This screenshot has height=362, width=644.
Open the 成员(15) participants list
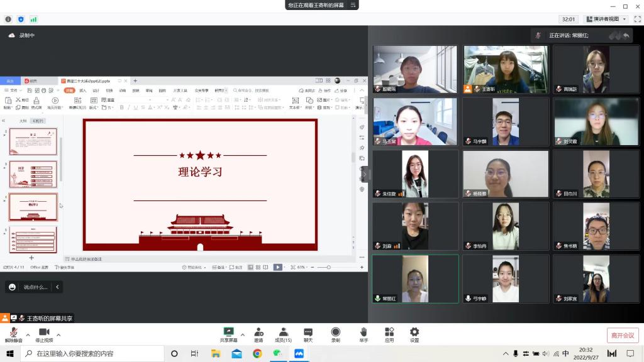(283, 334)
